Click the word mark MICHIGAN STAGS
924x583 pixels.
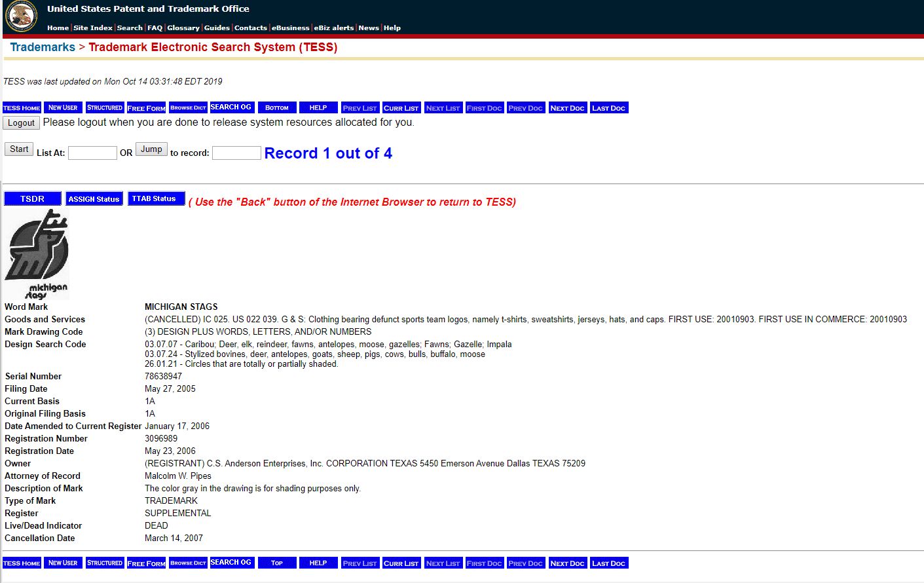pos(181,307)
